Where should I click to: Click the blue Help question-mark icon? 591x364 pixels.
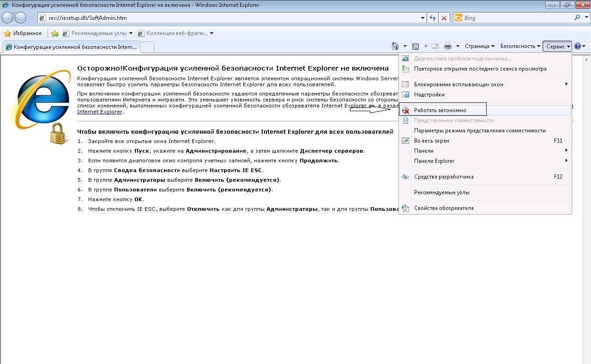[577, 46]
